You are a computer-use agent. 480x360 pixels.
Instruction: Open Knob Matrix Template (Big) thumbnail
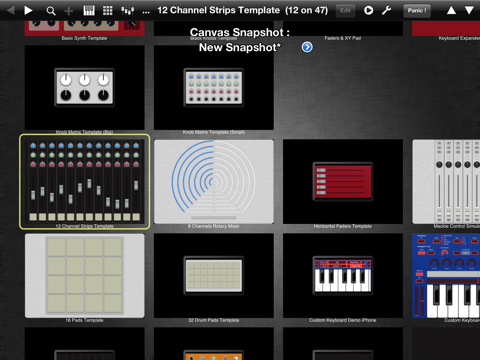85,88
